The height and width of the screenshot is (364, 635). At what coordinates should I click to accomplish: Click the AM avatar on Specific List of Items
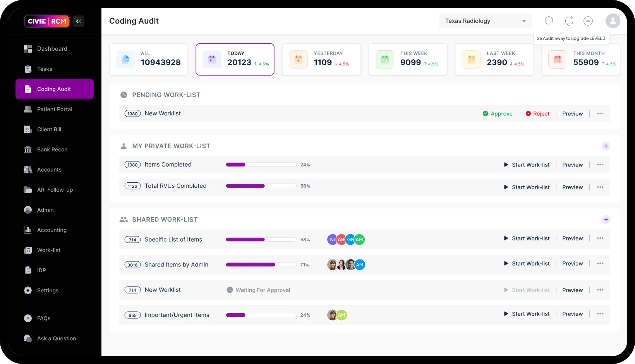[x=359, y=239]
